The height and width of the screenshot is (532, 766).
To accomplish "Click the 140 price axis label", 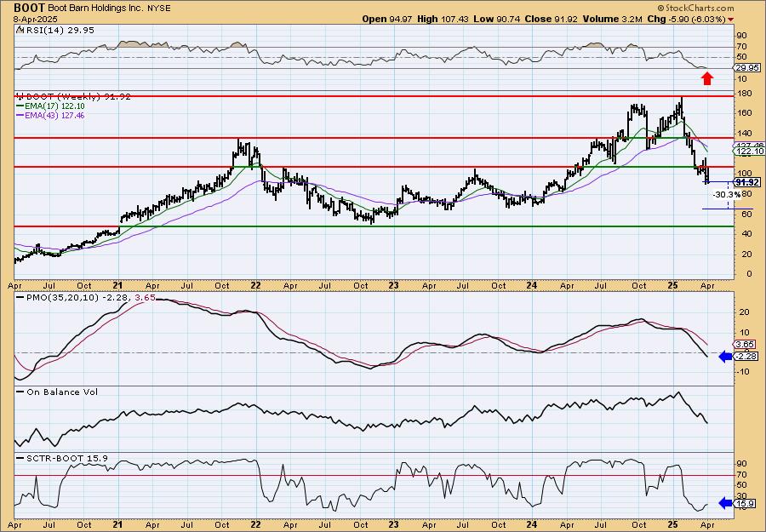I will pyautogui.click(x=745, y=133).
